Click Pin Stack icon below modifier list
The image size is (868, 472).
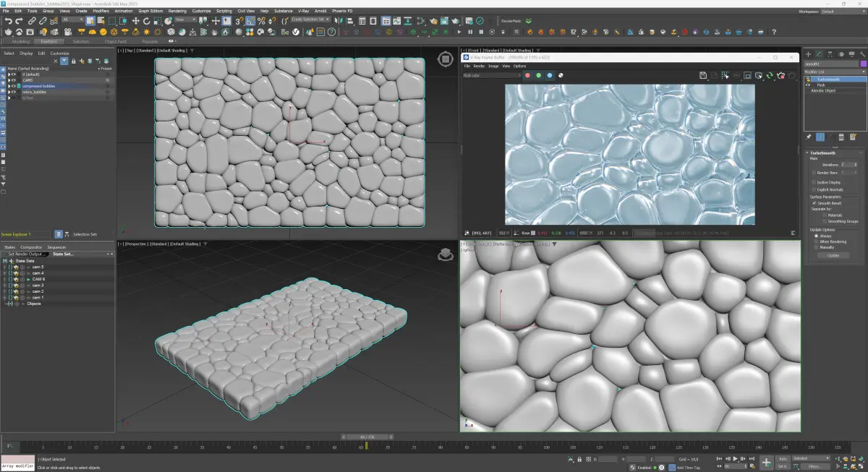(809, 137)
